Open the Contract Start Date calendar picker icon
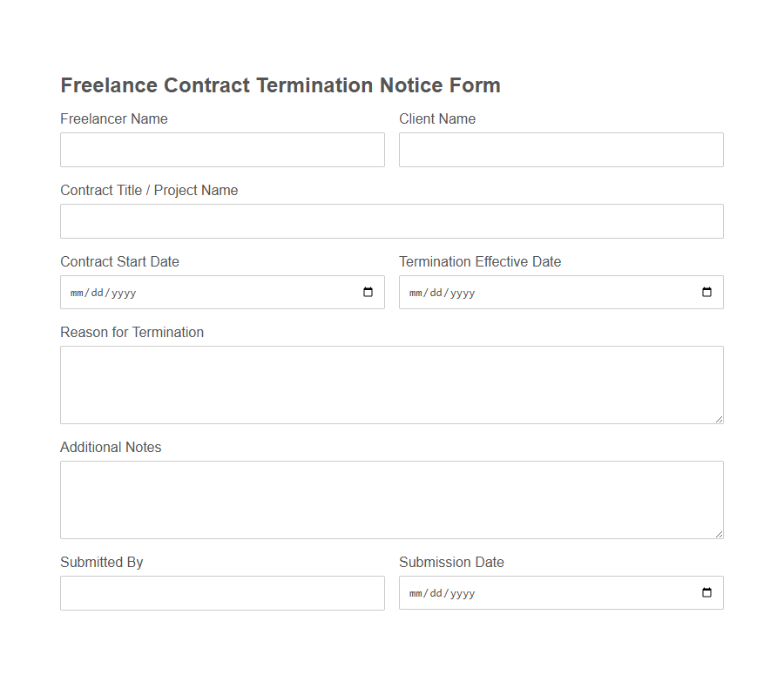This screenshot has height=682, width=784. (x=367, y=292)
